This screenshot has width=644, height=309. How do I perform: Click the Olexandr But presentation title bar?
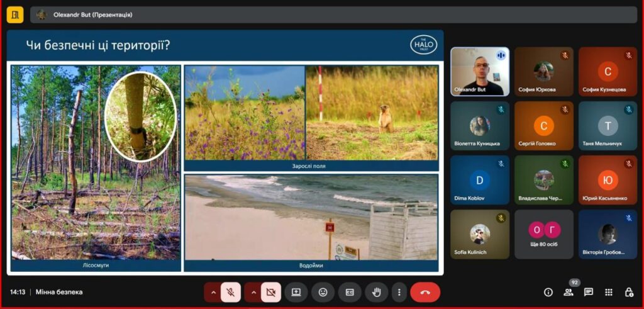coord(333,14)
